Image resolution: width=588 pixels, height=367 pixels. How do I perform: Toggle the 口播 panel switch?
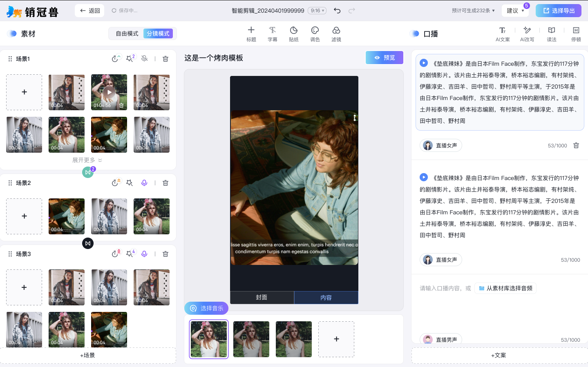[x=414, y=33]
